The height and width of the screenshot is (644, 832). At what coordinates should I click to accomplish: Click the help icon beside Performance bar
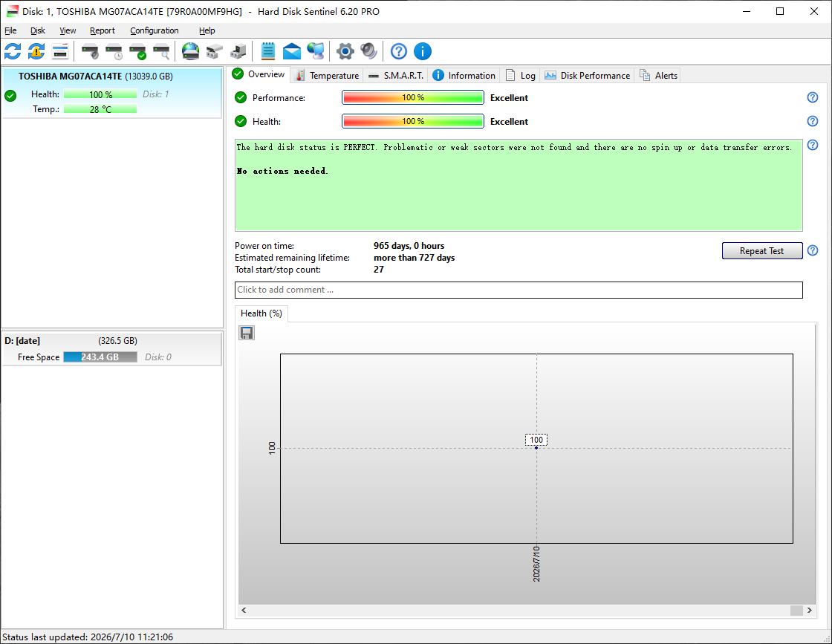[x=813, y=97]
